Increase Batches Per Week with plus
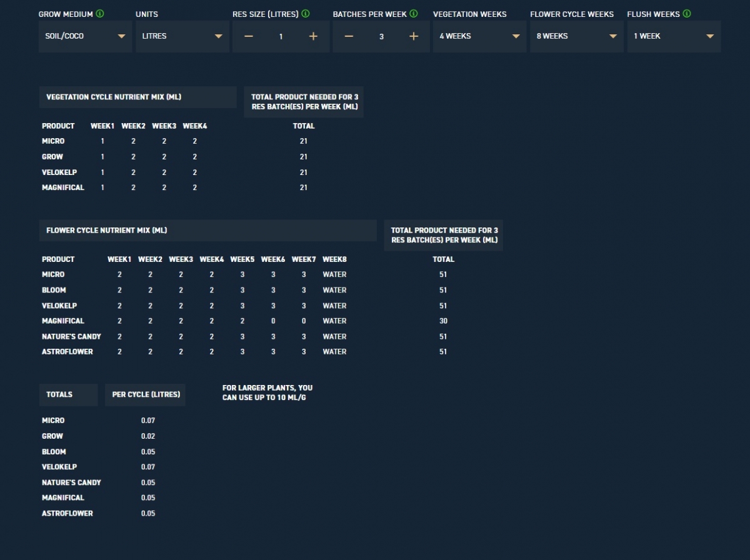750x560 pixels. click(x=413, y=36)
